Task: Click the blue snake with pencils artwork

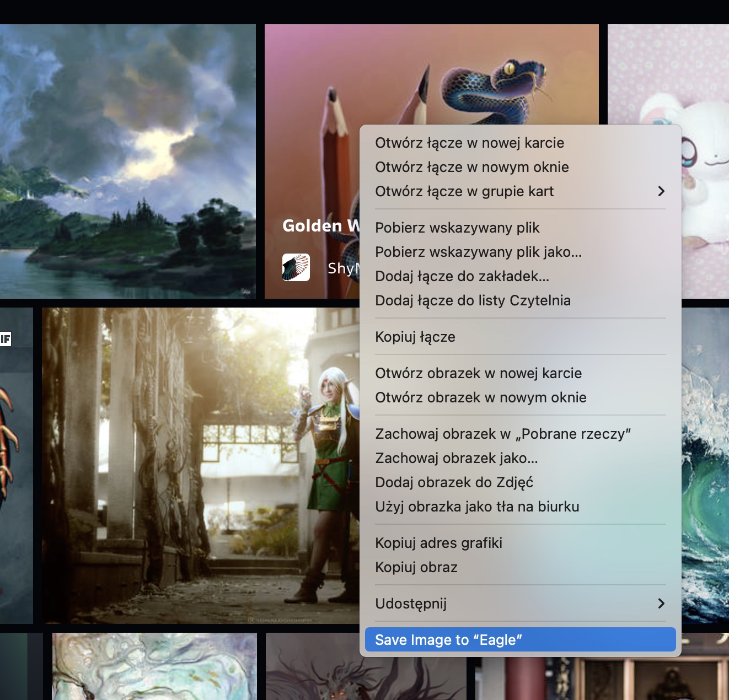Action: click(x=431, y=74)
